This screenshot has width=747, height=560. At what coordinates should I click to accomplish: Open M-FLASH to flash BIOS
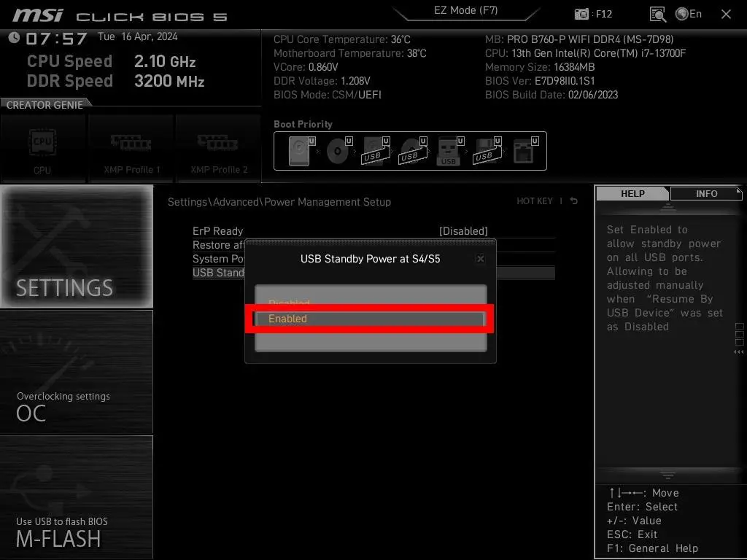click(x=76, y=497)
